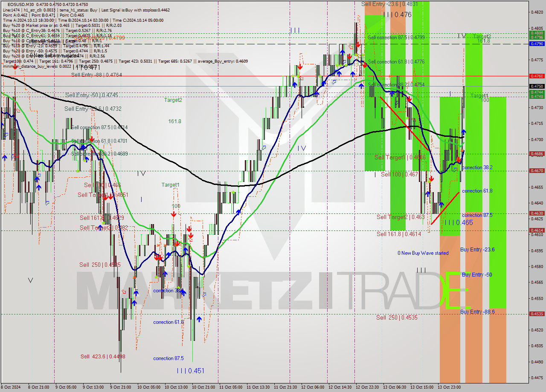The image size is (546, 392).
Task: Click the red 0.4686 price tag on axis
Action: (537, 153)
